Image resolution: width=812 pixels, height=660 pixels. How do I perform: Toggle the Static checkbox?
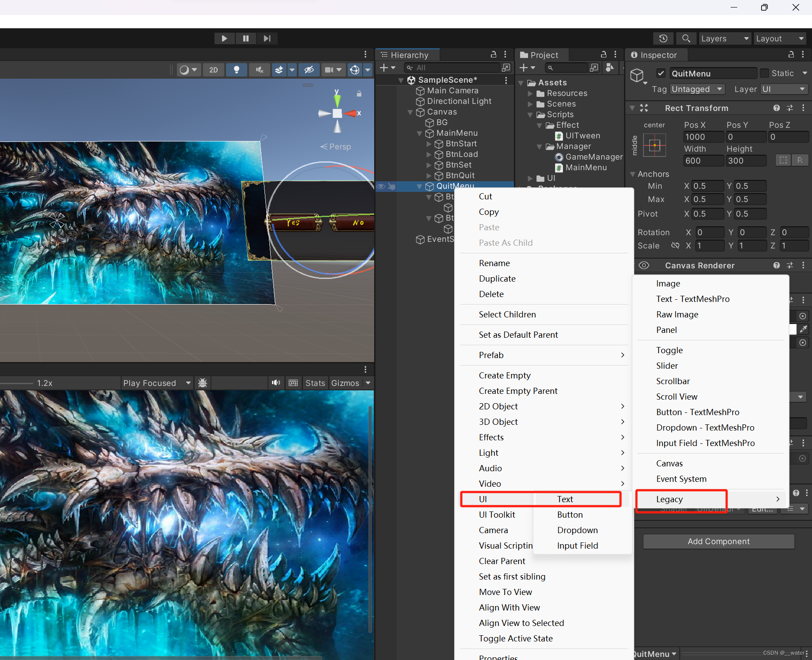764,73
